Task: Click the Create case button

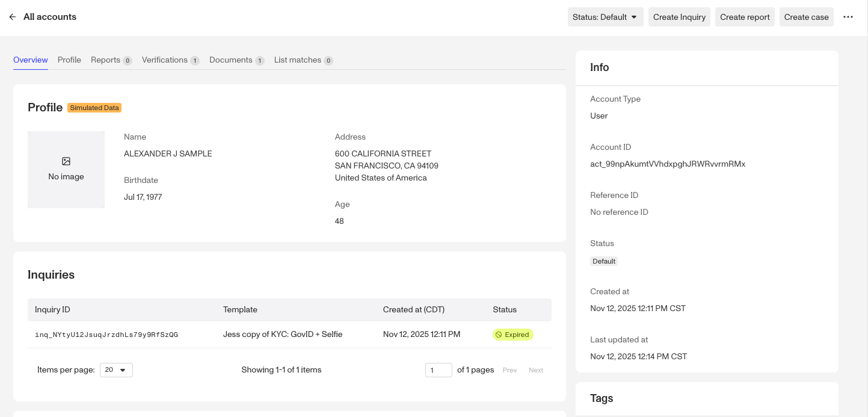Action: [x=806, y=17]
